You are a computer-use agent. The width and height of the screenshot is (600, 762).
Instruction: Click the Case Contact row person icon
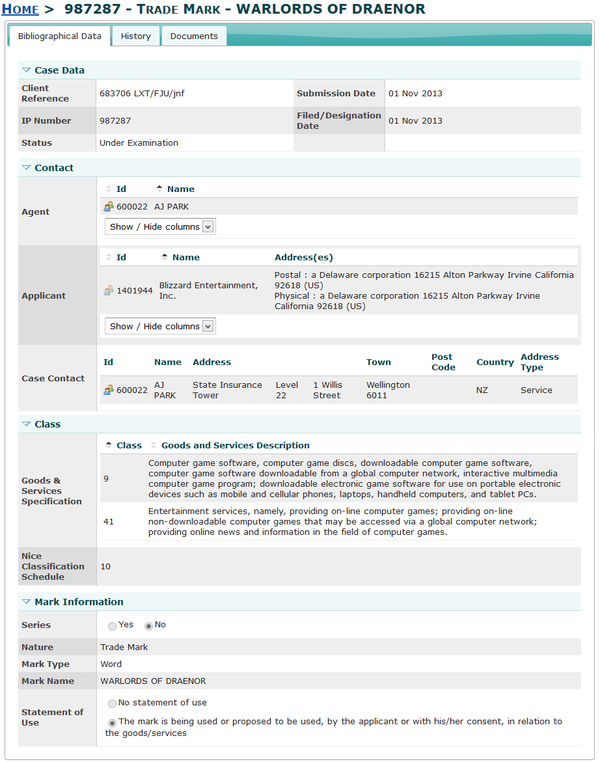tap(108, 390)
